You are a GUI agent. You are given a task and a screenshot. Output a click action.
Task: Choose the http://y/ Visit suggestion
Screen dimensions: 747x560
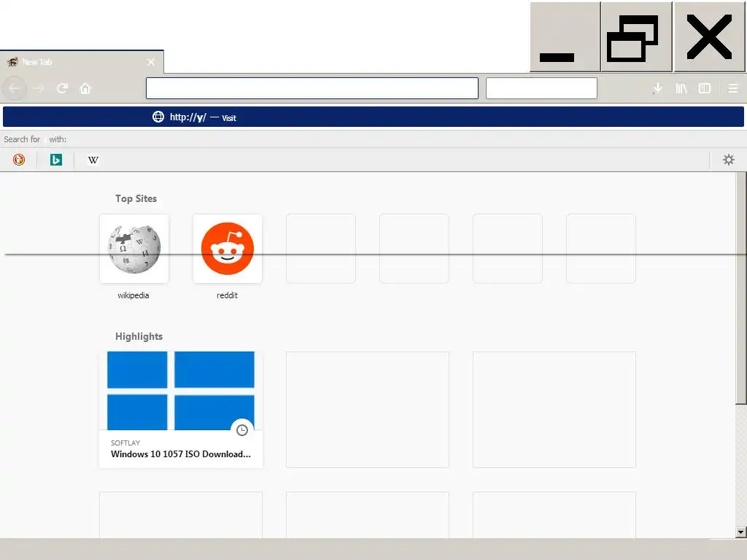pos(373,117)
